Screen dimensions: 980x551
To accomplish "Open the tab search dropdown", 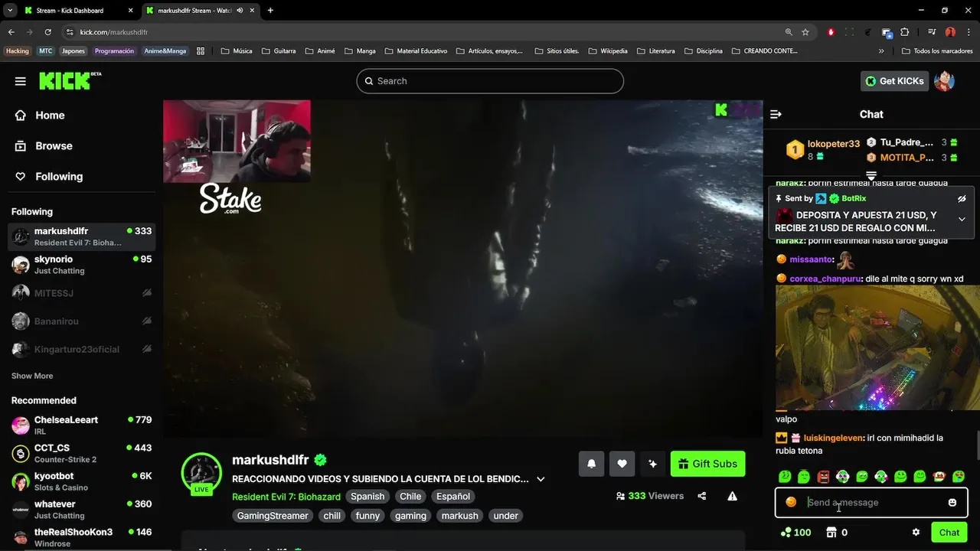I will (x=9, y=11).
